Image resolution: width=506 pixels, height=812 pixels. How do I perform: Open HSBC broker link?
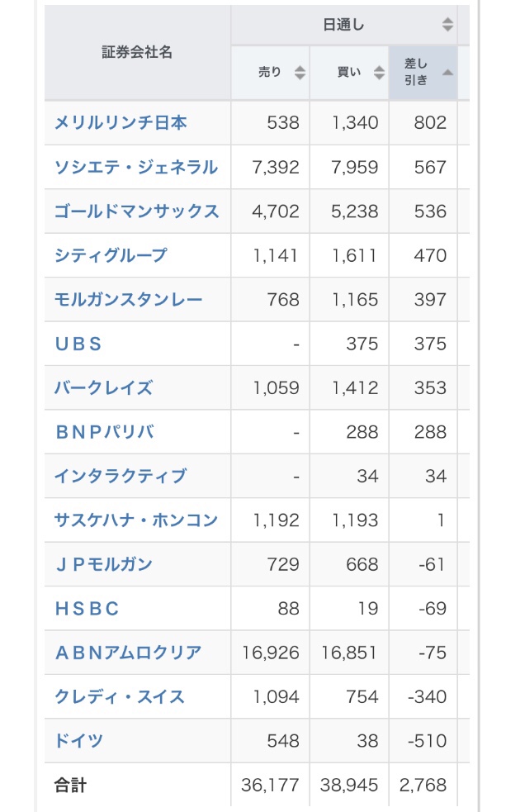(87, 609)
